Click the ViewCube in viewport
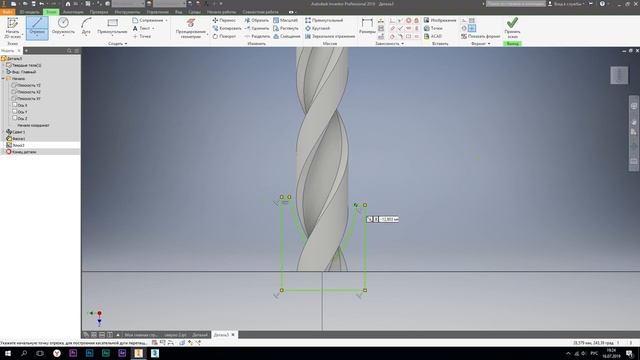This screenshot has width=640, height=360. pos(619,75)
